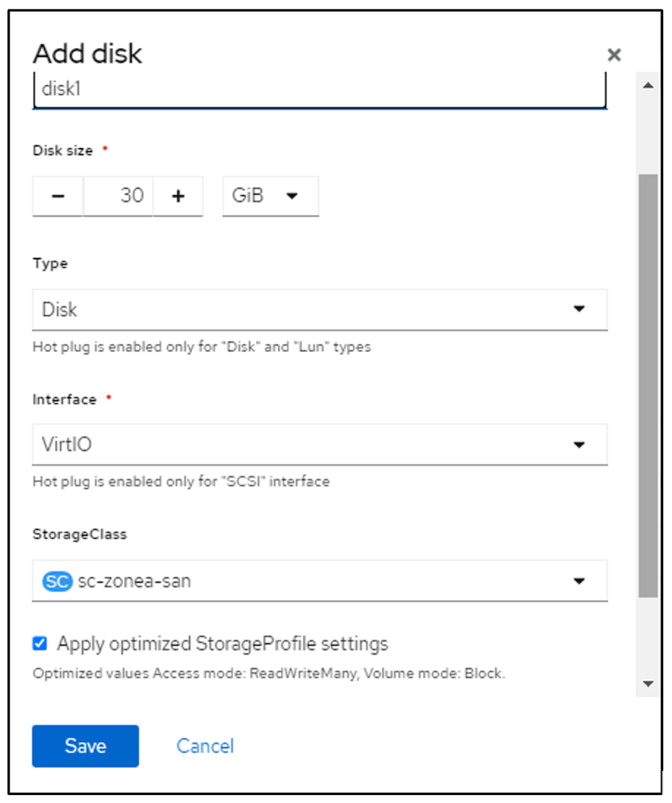Click the scrollbar up arrow
The image size is (672, 803).
point(648,85)
